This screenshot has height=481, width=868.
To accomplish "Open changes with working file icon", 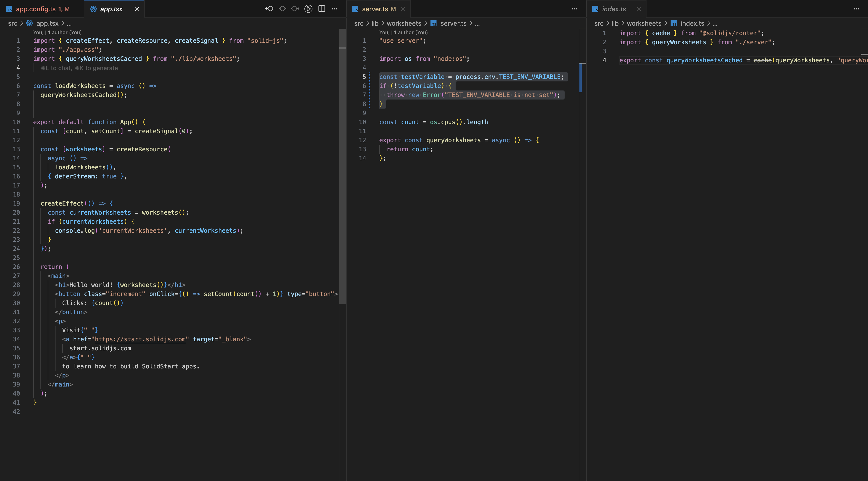I will click(282, 9).
